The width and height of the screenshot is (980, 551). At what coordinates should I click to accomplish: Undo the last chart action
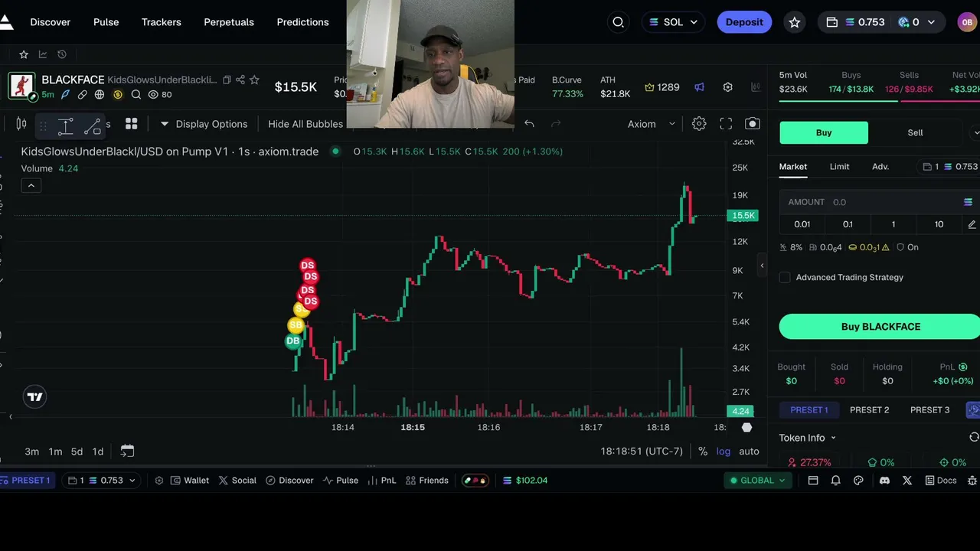pyautogui.click(x=529, y=124)
